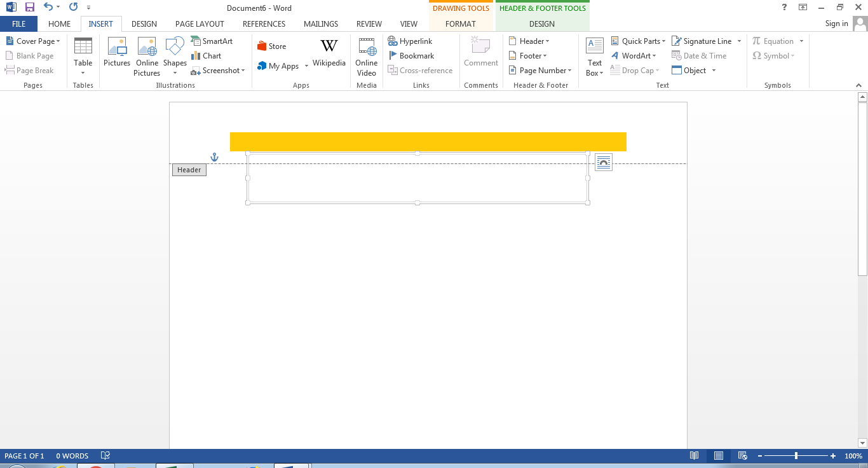Click the word count indicator
Screen dimensions: 868x468
tap(72, 455)
